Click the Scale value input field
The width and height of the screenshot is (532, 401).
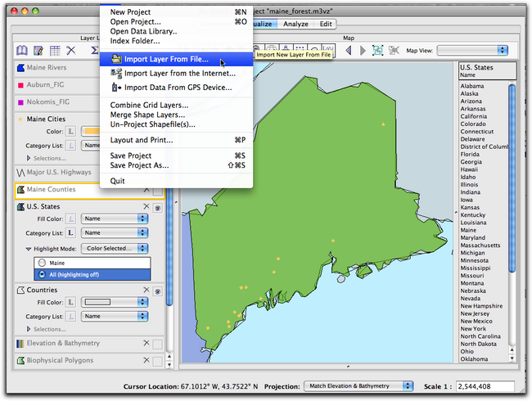pos(480,385)
